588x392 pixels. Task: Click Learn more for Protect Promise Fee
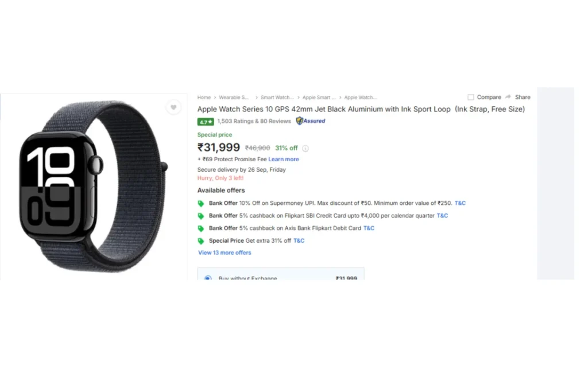point(284,160)
